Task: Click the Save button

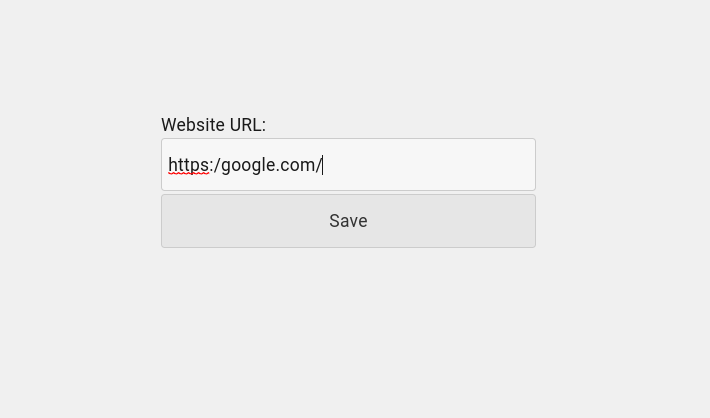Action: tap(348, 221)
